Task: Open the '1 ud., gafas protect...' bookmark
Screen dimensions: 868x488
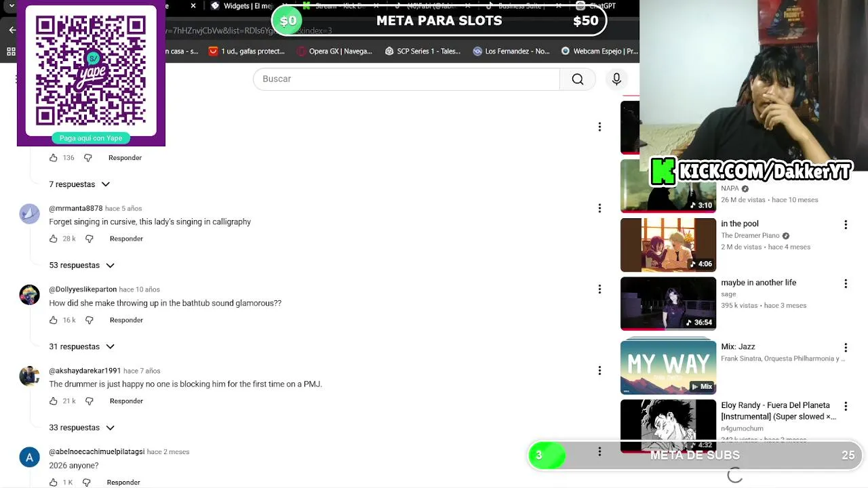Action: click(247, 52)
